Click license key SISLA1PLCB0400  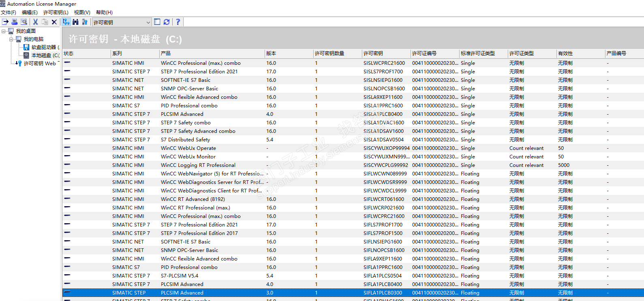pyautogui.click(x=383, y=114)
